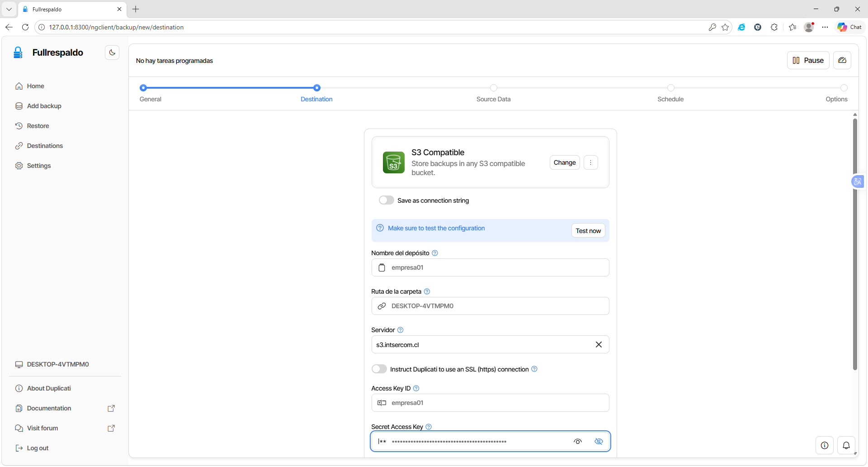Open browser Extensions puzzle icon
868x467 pixels.
click(774, 27)
